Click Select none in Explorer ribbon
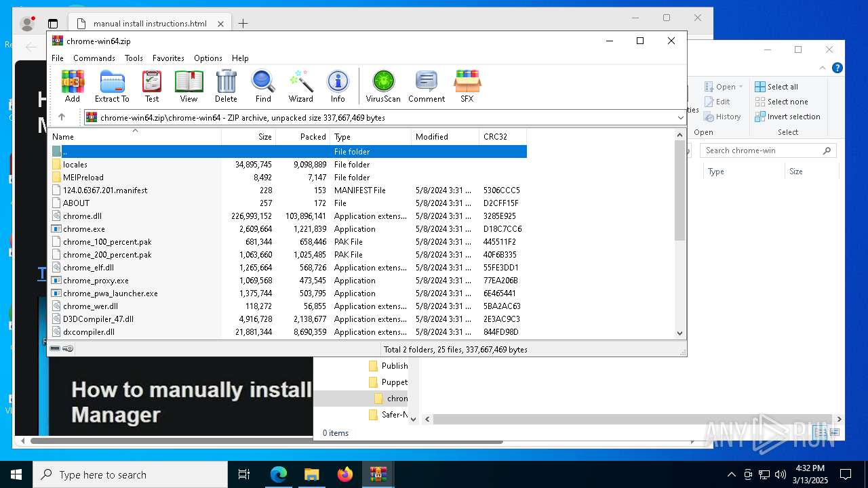This screenshot has height=488, width=868. pyautogui.click(x=781, y=102)
